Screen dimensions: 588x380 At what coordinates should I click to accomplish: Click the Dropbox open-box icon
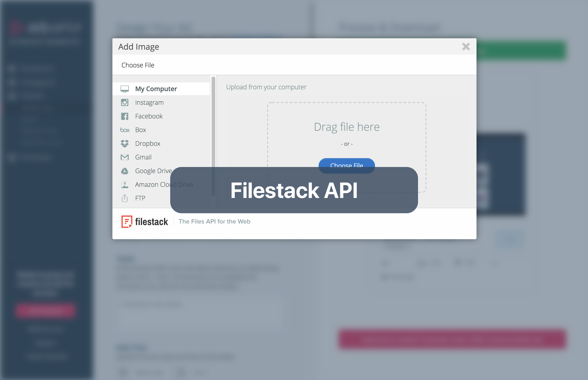pyautogui.click(x=125, y=143)
